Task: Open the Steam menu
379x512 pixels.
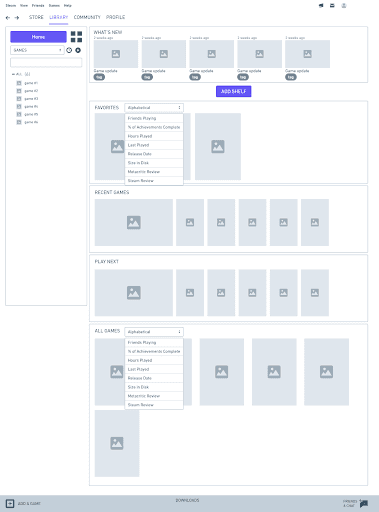Action: 11,6
